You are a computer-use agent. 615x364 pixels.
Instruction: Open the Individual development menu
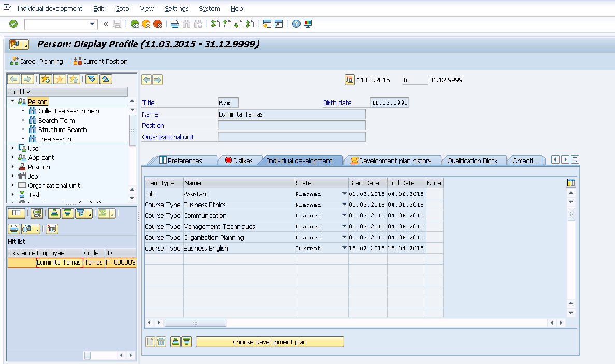coord(50,9)
